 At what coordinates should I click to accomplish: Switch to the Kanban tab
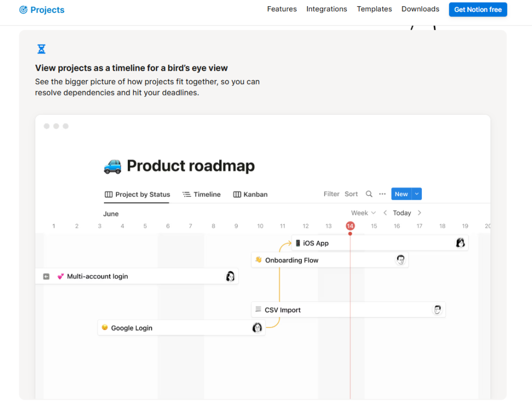click(250, 195)
